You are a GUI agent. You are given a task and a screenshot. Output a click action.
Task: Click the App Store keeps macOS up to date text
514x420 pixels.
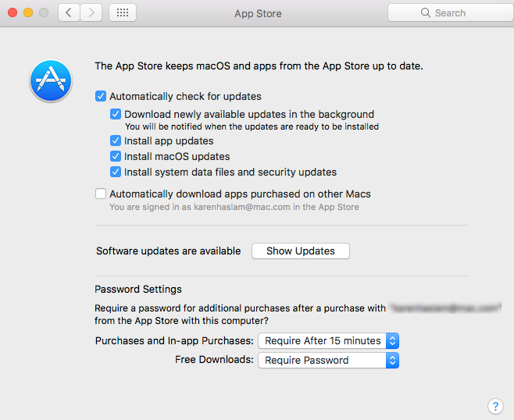(x=259, y=66)
